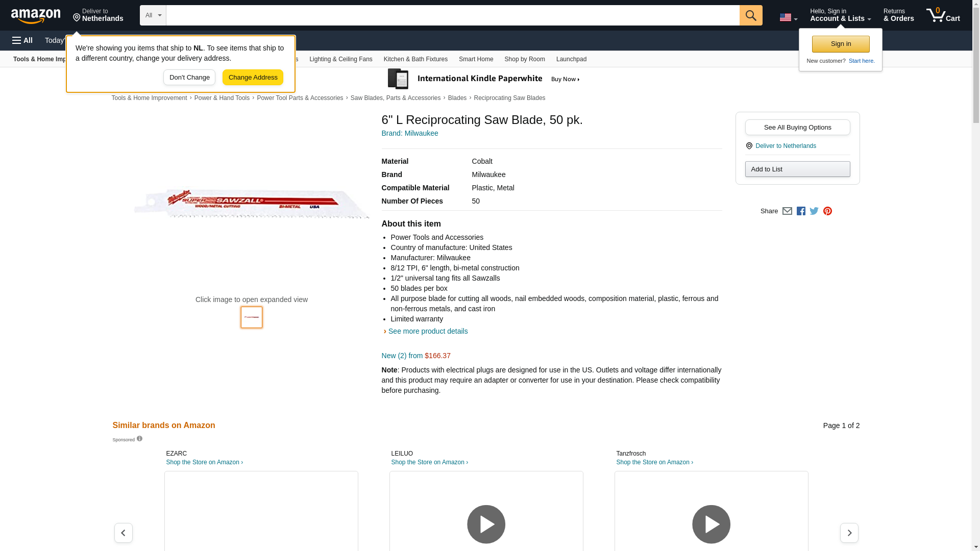Share the product via email icon
The width and height of the screenshot is (980, 551).
pos(787,211)
